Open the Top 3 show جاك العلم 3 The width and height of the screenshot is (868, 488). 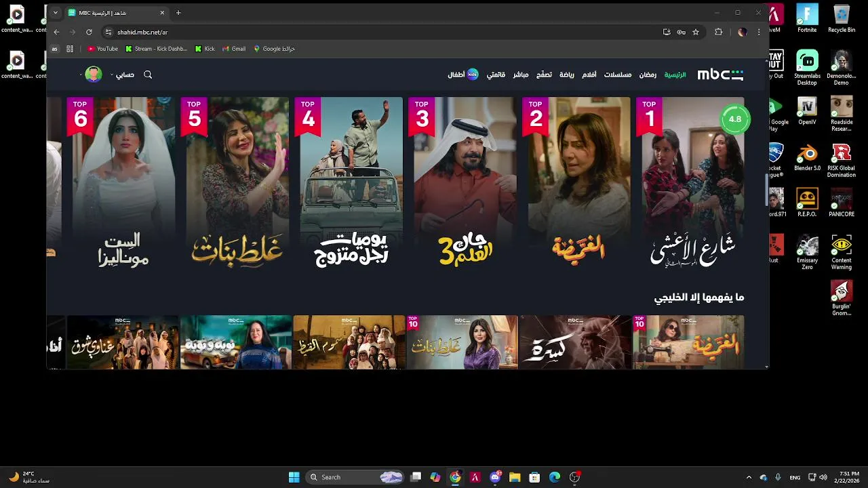(462, 183)
